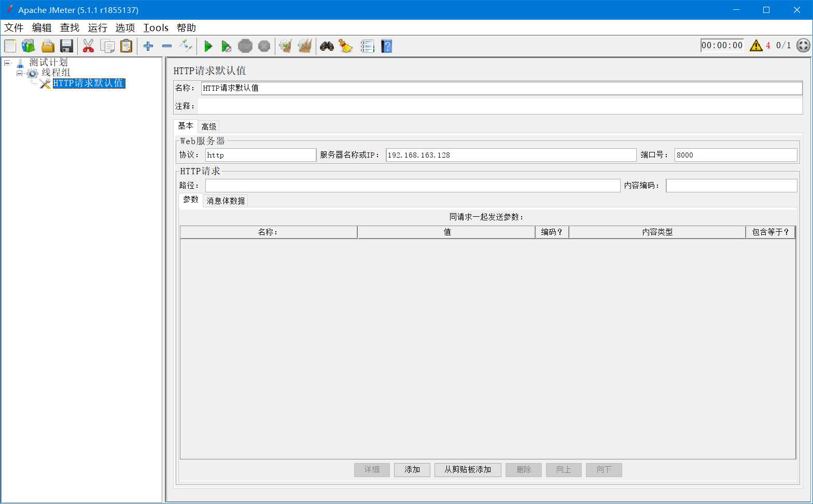
Task: Click the 内容类型 column header
Action: [x=657, y=232]
